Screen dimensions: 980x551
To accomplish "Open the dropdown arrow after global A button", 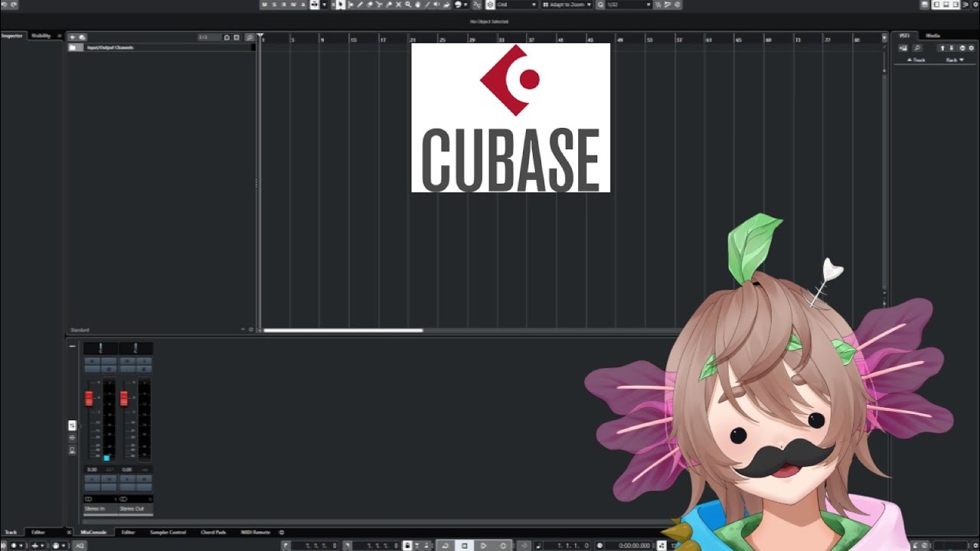I will [325, 5].
